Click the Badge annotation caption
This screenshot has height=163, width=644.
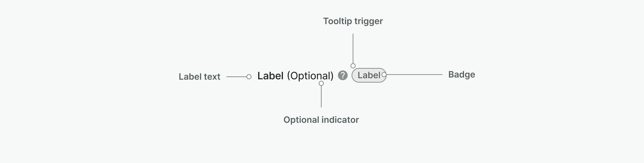462,75
